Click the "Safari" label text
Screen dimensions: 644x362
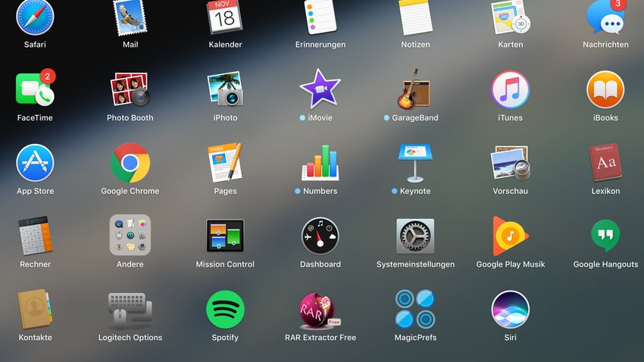(35, 45)
